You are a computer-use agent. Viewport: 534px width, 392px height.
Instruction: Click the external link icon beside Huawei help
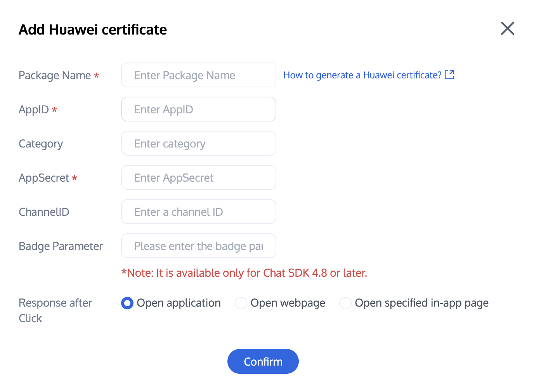click(449, 75)
